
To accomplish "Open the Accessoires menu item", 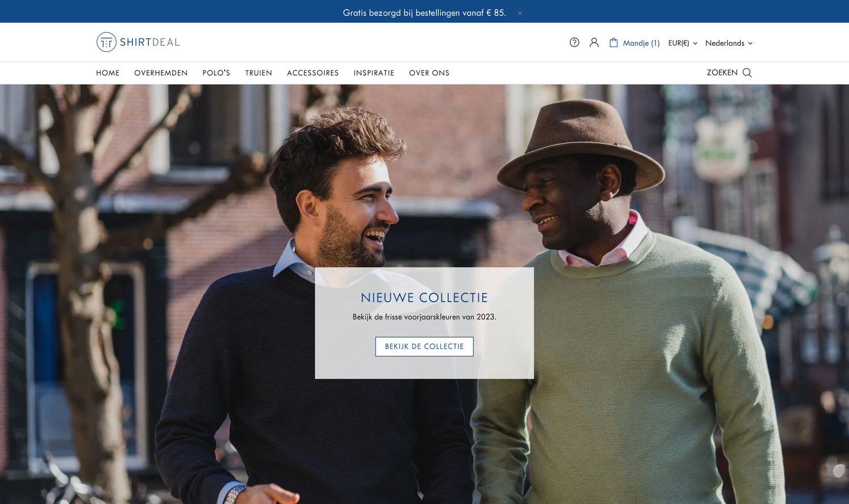I will 312,73.
